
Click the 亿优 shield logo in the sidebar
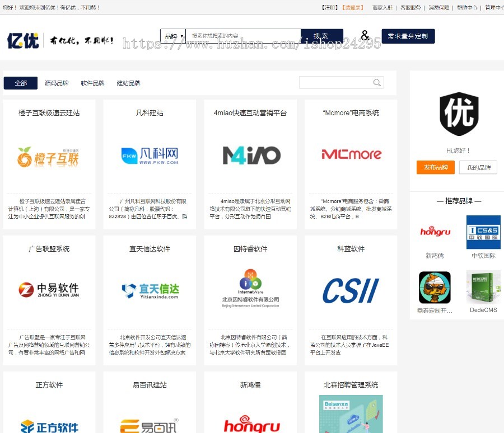[x=459, y=114]
